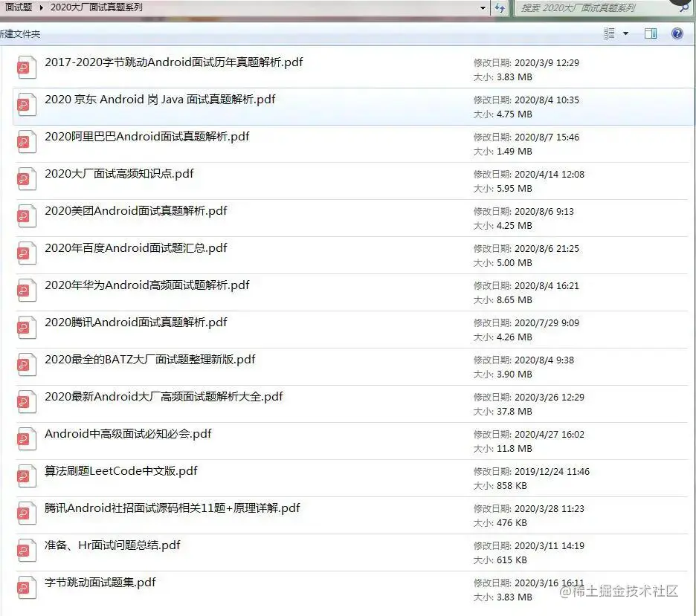Click the refresh icon beside address bar
Viewport: 696px width, 616px height.
(x=500, y=7)
